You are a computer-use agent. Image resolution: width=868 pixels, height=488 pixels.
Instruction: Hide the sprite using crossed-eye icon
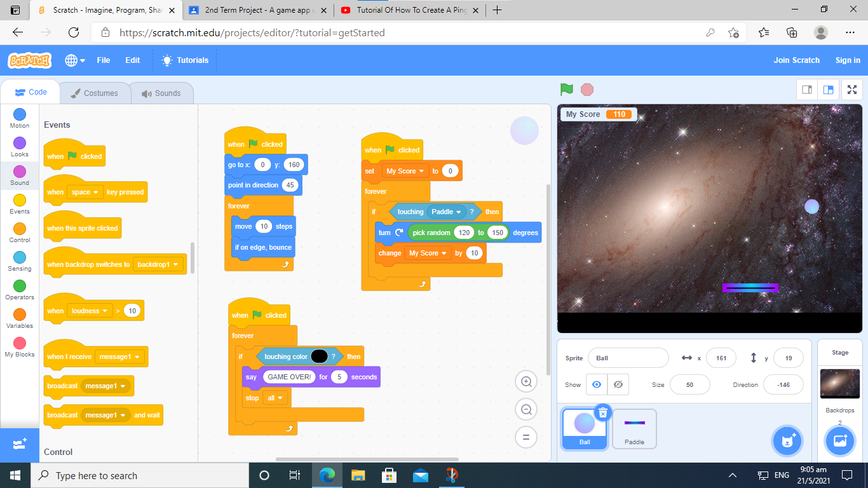(618, 384)
